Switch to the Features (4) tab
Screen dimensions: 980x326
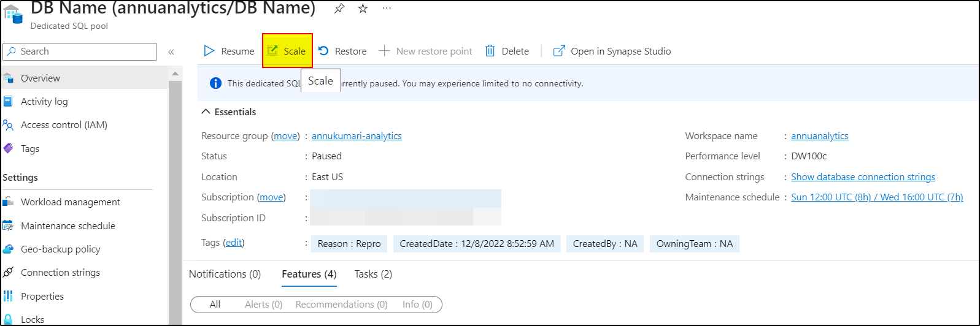click(x=309, y=274)
